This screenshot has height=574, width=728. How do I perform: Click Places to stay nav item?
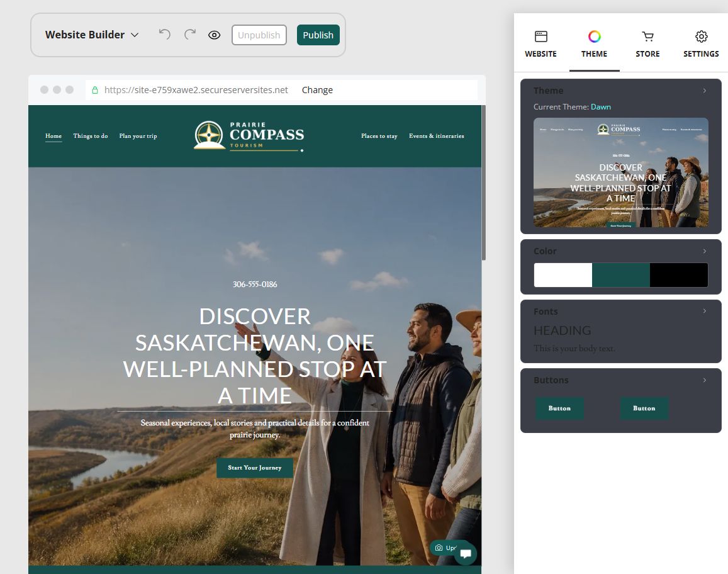pyautogui.click(x=379, y=136)
